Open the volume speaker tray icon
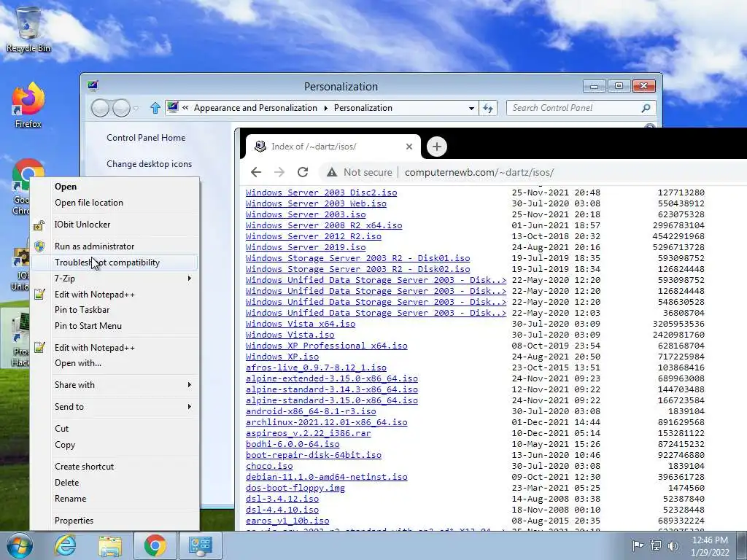This screenshot has width=747, height=560. (x=673, y=545)
